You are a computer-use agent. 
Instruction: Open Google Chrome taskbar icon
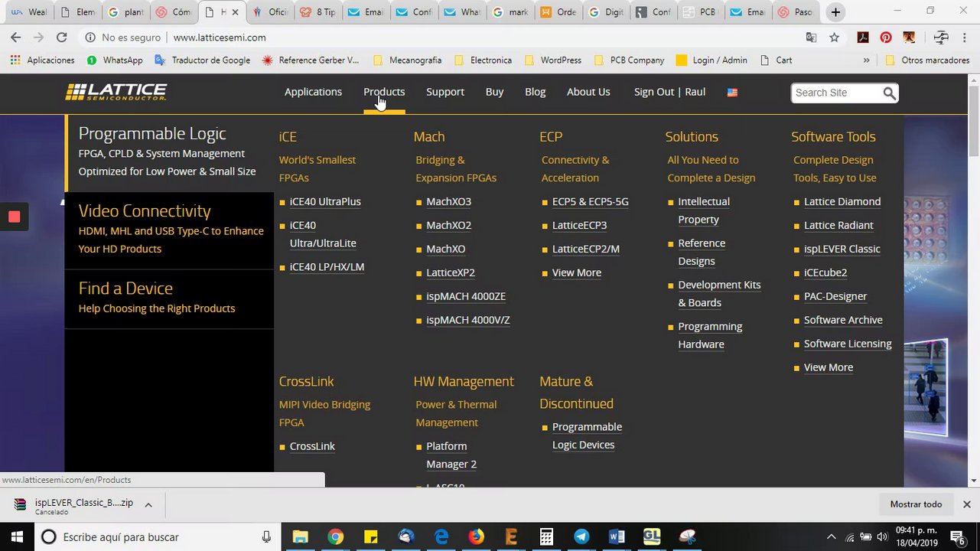[335, 536]
